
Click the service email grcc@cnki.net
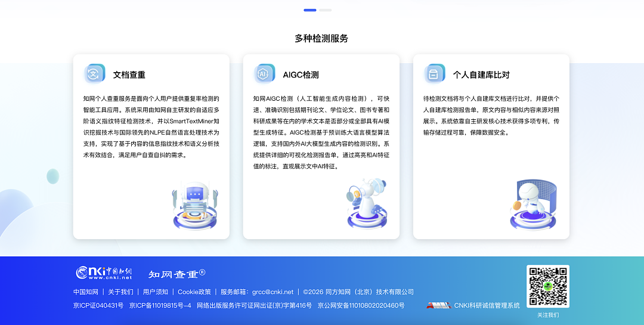(273, 292)
